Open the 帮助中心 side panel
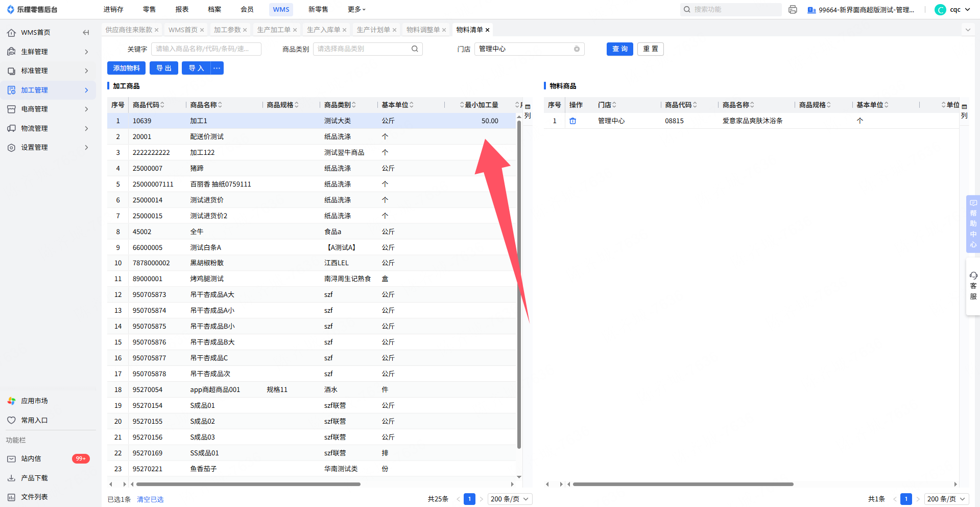980x507 pixels. (973, 224)
